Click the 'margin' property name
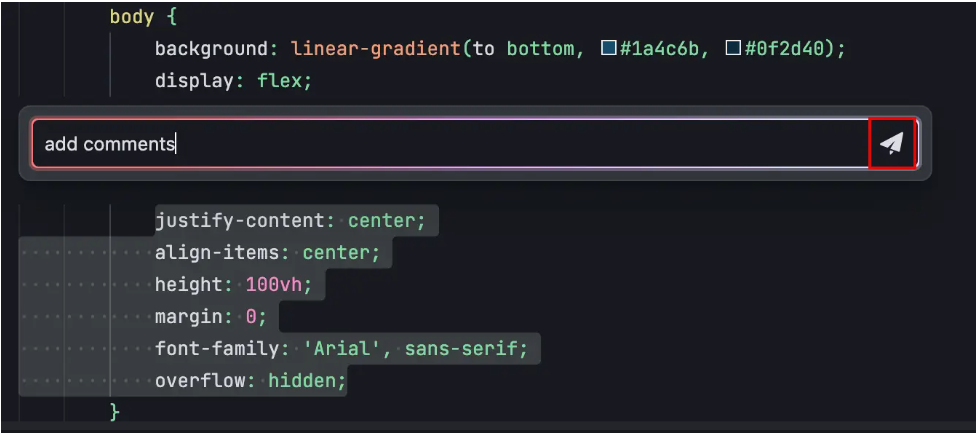 (x=189, y=317)
